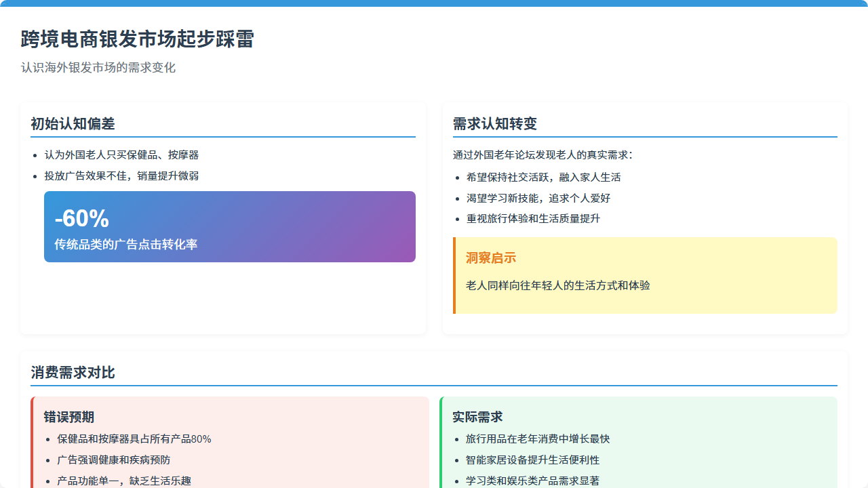Click bullet 智能家居设备提升生活便利性
868x488 pixels.
533,460
